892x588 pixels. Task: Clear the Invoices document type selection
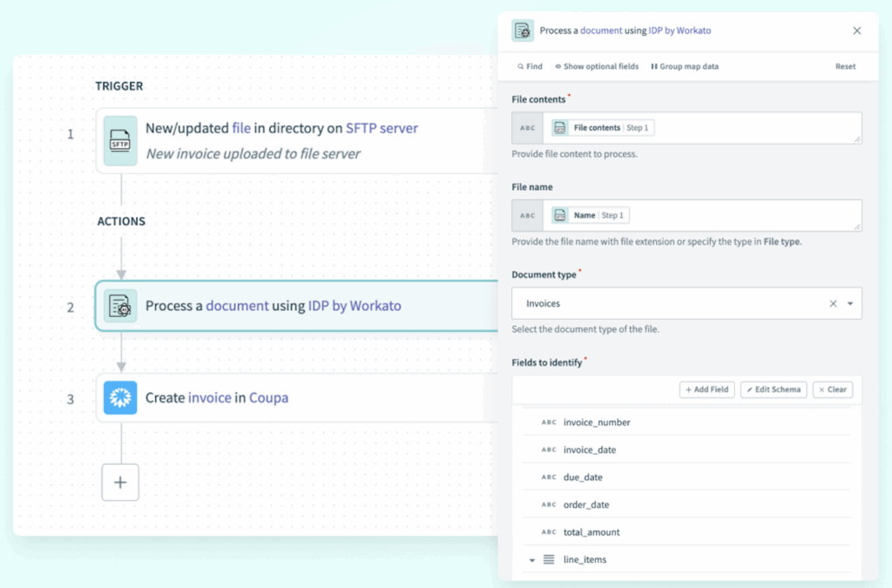click(833, 304)
